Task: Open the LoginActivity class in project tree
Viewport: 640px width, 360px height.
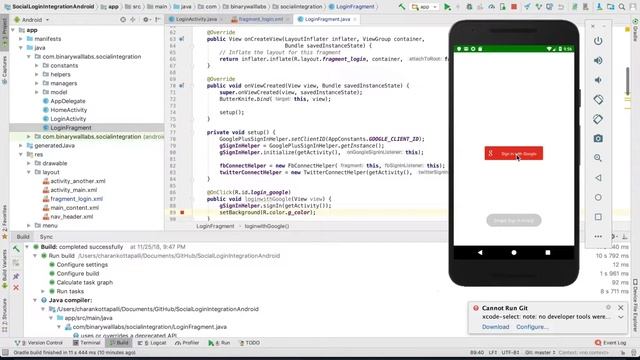Action: tap(68, 119)
